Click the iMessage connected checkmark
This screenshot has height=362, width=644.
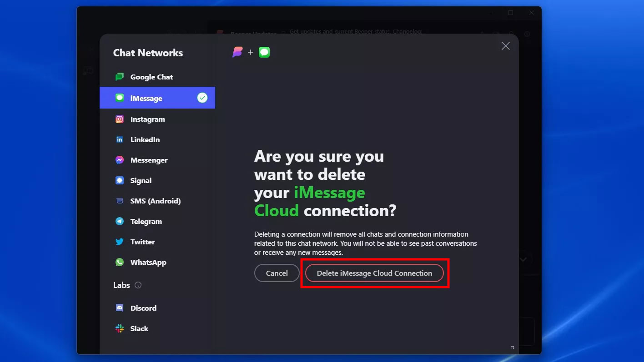point(202,98)
